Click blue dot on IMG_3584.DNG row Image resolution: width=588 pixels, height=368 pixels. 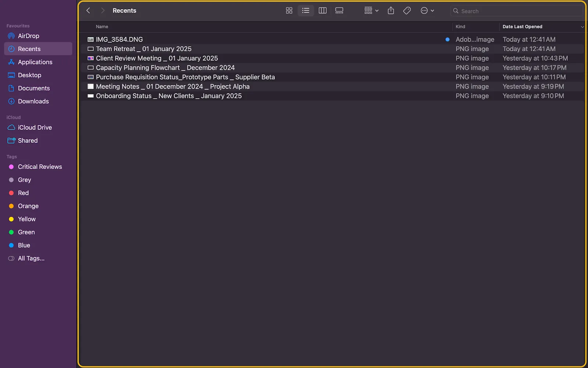coord(447,39)
